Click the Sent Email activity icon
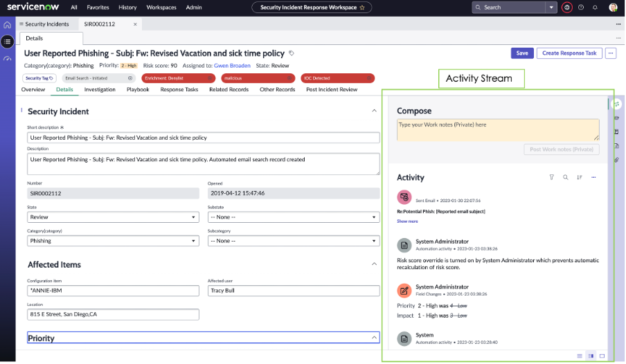Screen dimensions: 626x364 pos(404,197)
